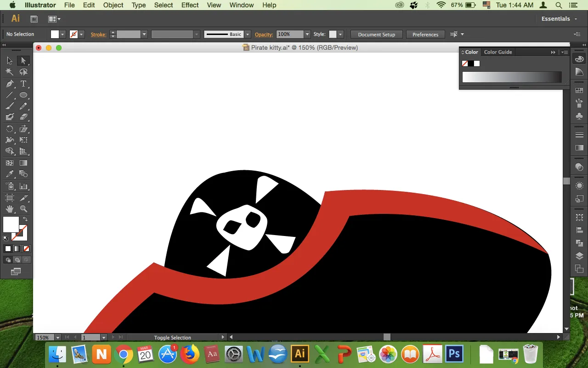
Task: Set paint mode to Color
Action: pyautogui.click(x=8, y=249)
